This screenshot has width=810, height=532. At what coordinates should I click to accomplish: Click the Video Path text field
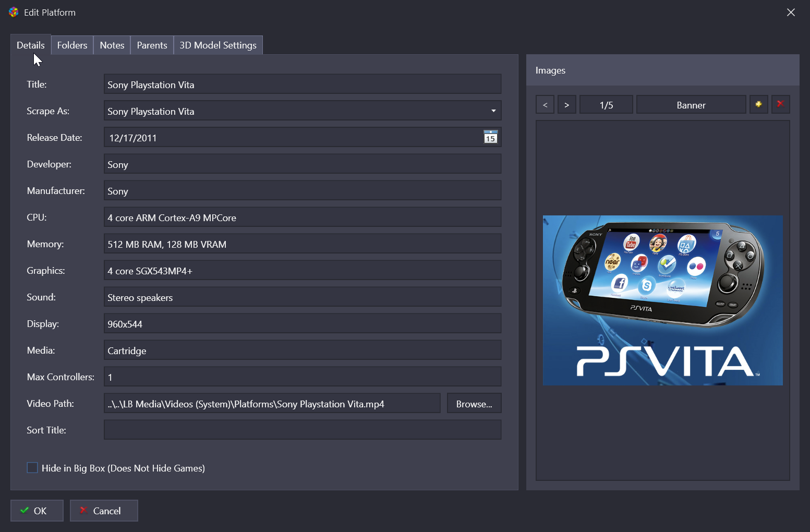[272, 403]
